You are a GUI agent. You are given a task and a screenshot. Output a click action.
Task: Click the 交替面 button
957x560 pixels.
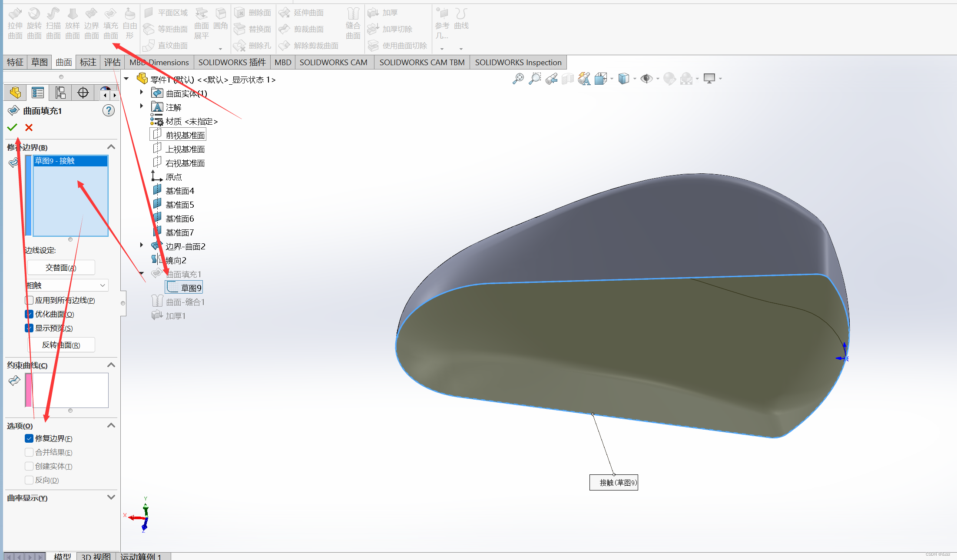pos(61,268)
